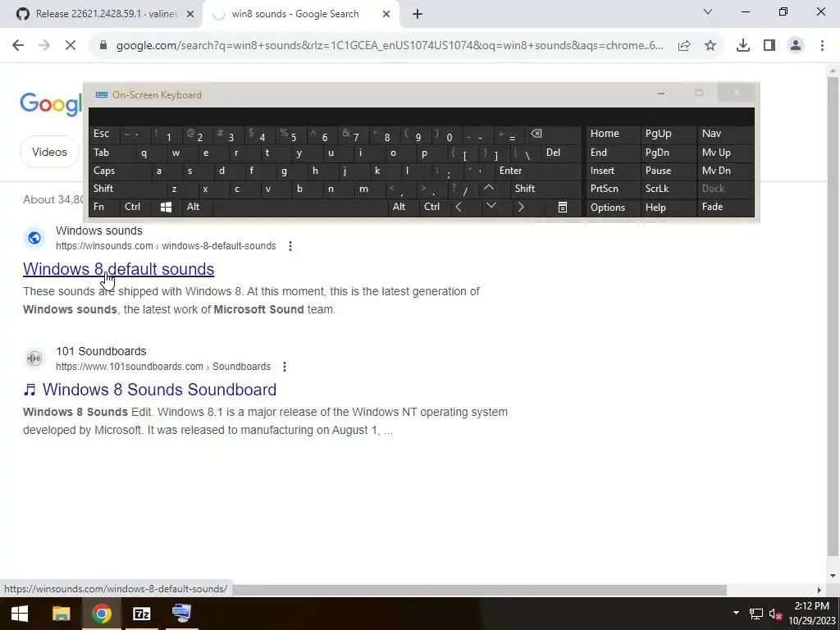The width and height of the screenshot is (840, 630).
Task: Open File Explorer from taskbar
Action: click(x=61, y=614)
